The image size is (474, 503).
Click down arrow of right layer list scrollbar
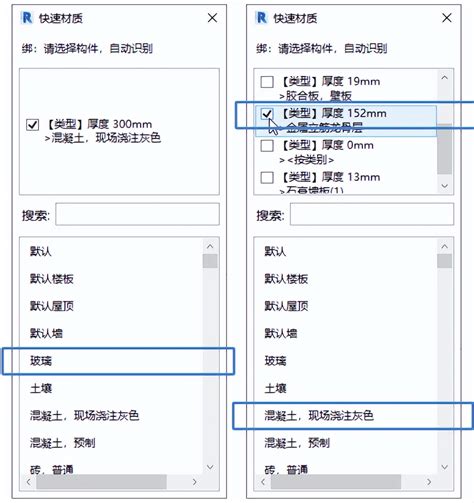coord(445,186)
